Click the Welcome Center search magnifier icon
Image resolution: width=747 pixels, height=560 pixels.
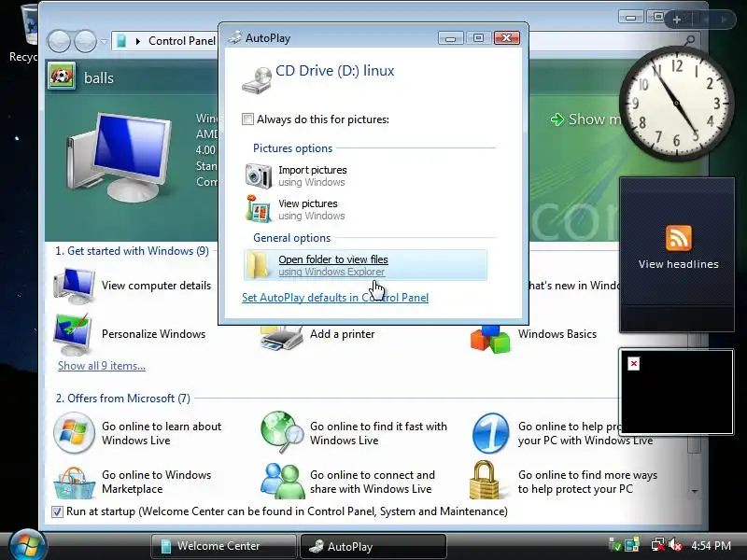689,41
